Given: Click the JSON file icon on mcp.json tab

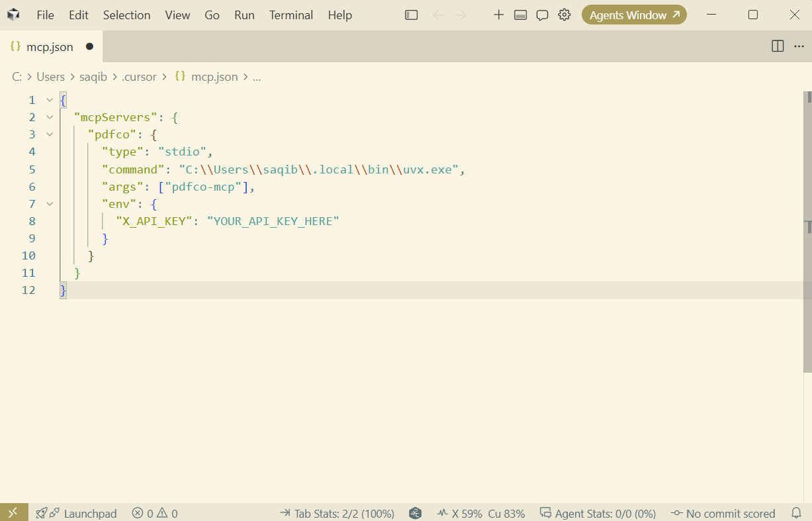Looking at the screenshot, I should point(15,46).
